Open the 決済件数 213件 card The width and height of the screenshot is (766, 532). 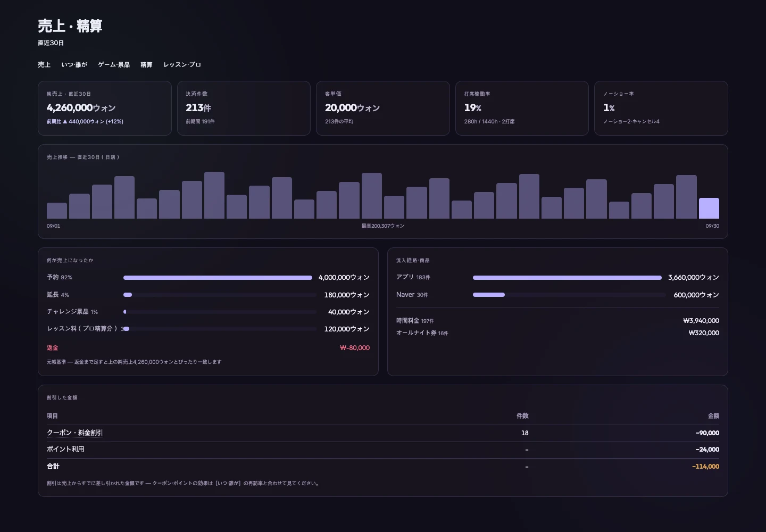click(x=244, y=108)
